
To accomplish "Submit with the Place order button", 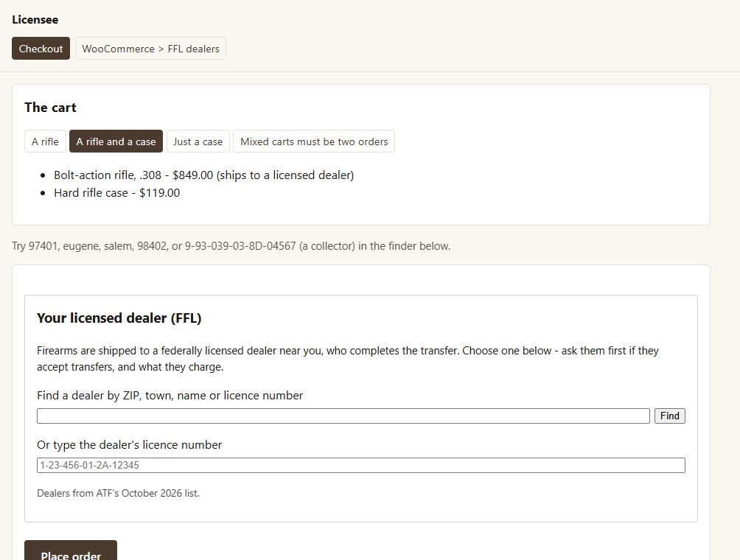I will [71, 552].
